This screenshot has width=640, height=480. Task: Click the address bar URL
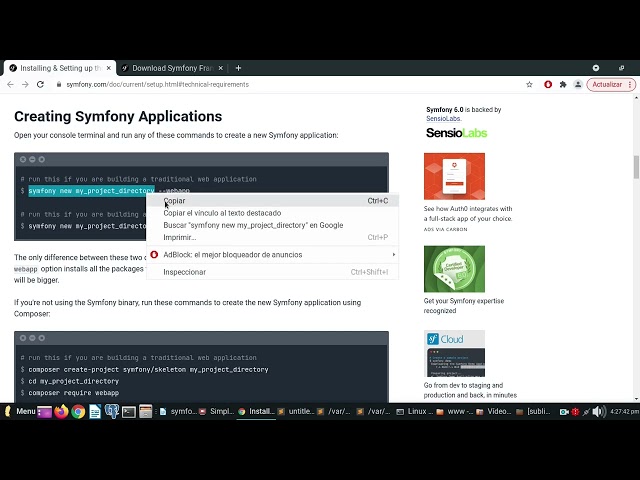[158, 84]
